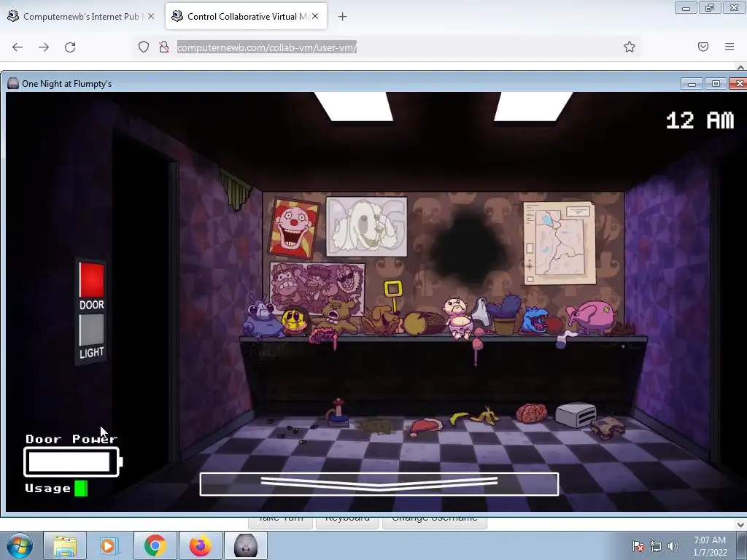Close the Control Collaborative Virtual tab
This screenshot has width=747, height=560.
pos(315,17)
